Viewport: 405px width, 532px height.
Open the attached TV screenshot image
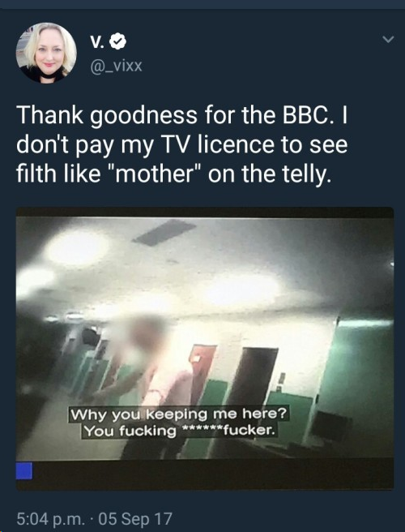[205, 348]
